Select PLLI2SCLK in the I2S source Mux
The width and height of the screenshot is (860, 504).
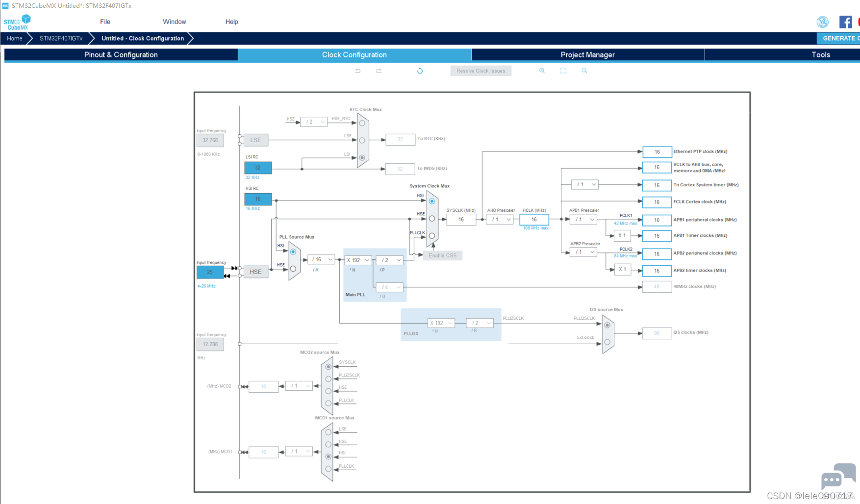[607, 325]
